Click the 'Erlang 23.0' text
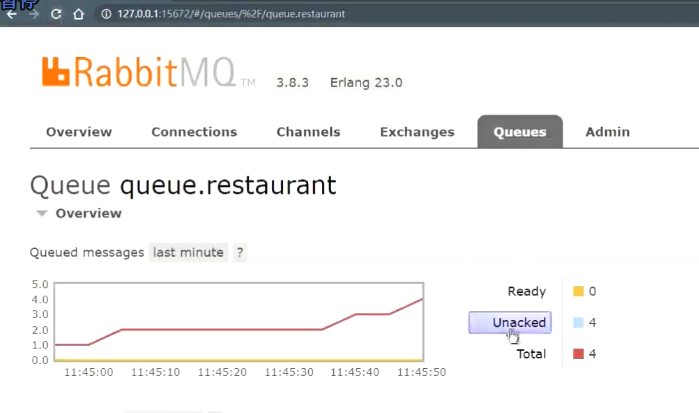Viewport: 699px width, 413px height. point(366,83)
